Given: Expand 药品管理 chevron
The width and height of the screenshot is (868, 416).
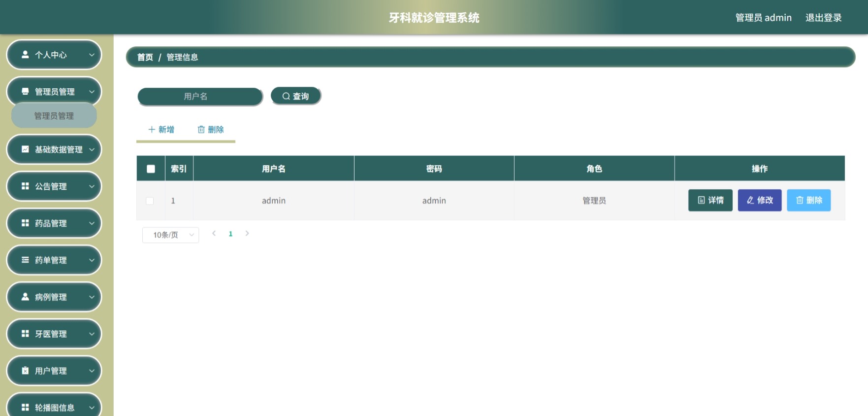Looking at the screenshot, I should pyautogui.click(x=92, y=223).
